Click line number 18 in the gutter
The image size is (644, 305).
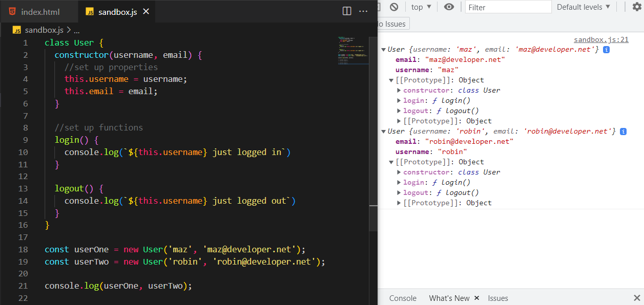pos(23,250)
